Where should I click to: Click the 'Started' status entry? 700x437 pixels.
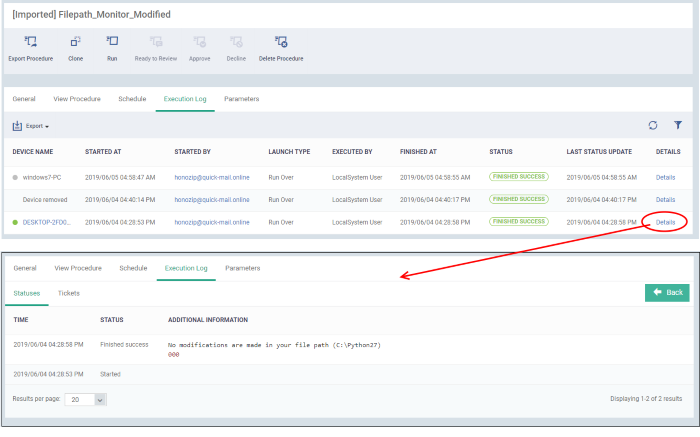110,374
